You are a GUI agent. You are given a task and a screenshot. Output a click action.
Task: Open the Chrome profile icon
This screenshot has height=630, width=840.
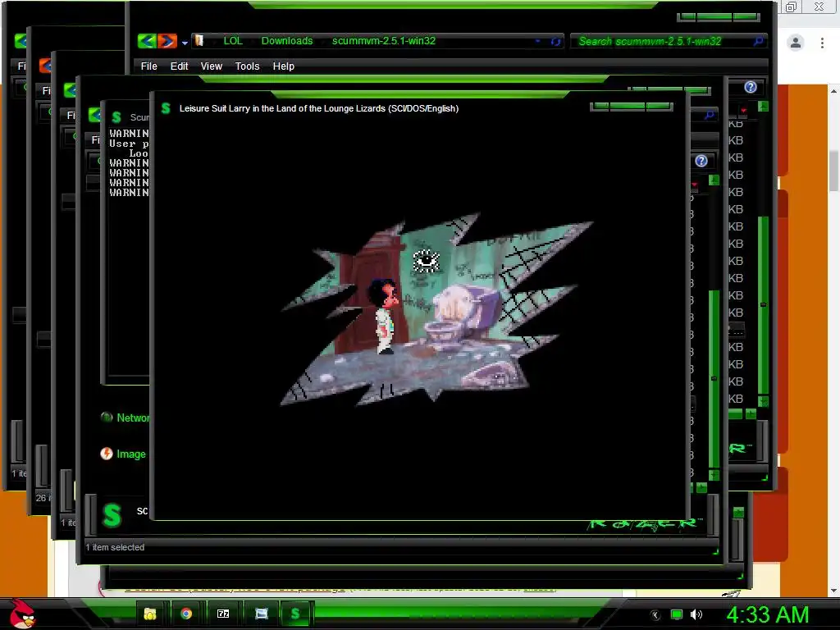click(796, 43)
